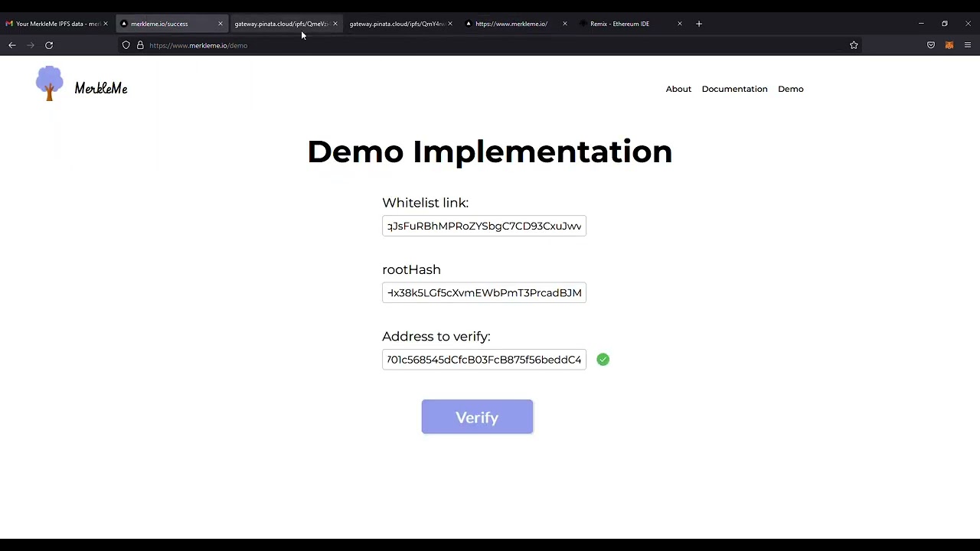
Task: Open a new browser tab
Action: point(699,24)
